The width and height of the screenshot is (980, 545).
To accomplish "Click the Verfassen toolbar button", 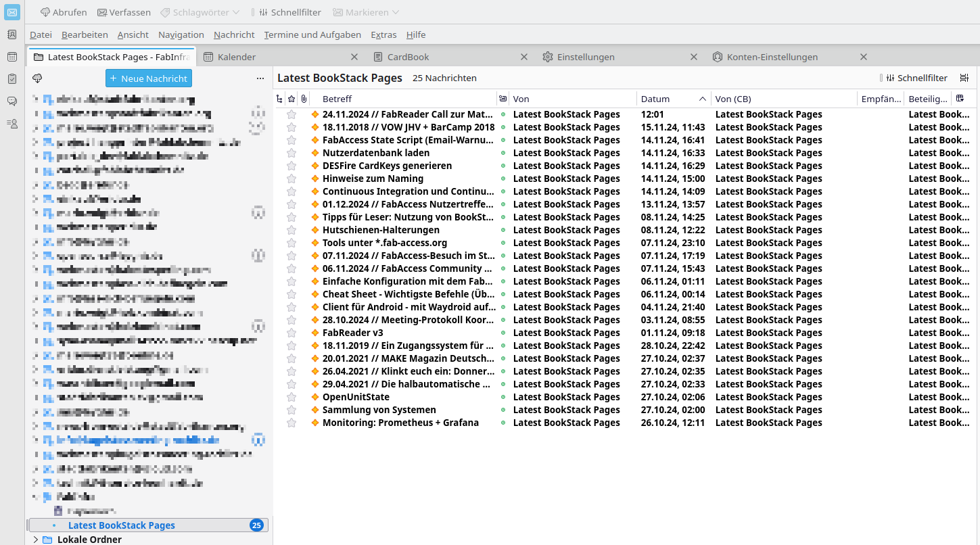I will 124,12.
